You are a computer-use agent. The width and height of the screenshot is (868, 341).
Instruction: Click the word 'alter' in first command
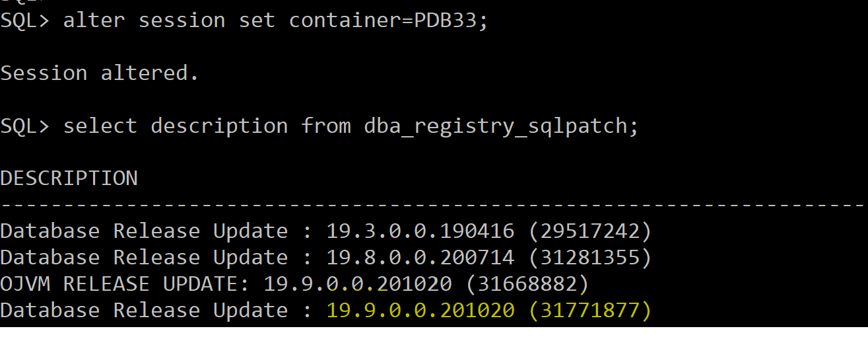point(94,20)
